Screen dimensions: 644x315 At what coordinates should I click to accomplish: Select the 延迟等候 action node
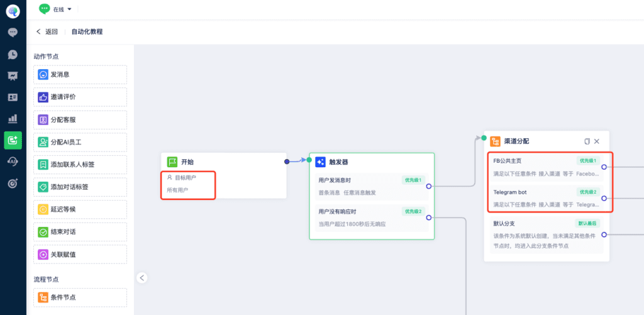pos(80,209)
